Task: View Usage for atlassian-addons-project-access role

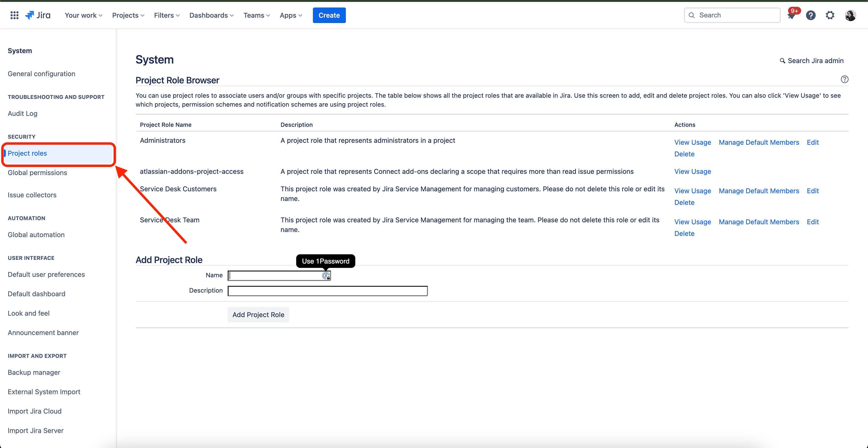Action: (x=692, y=171)
